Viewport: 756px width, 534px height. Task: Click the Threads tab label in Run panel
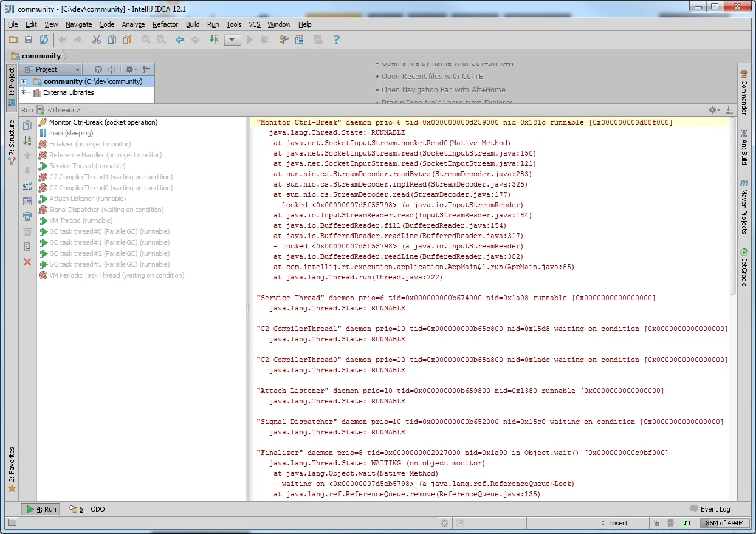coord(64,110)
